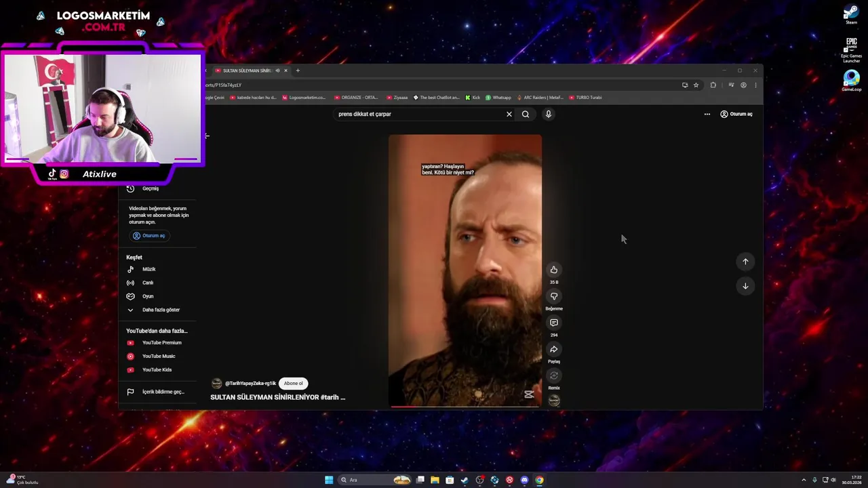Open Chrome three-dot menu
This screenshot has height=488, width=868.
point(755,85)
